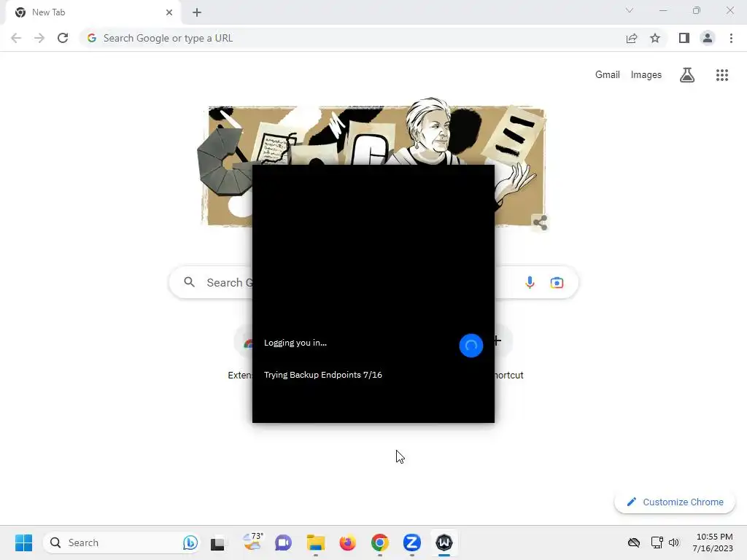Open the Chrome side panel icon
Screen dimensions: 747x560
[x=684, y=38]
